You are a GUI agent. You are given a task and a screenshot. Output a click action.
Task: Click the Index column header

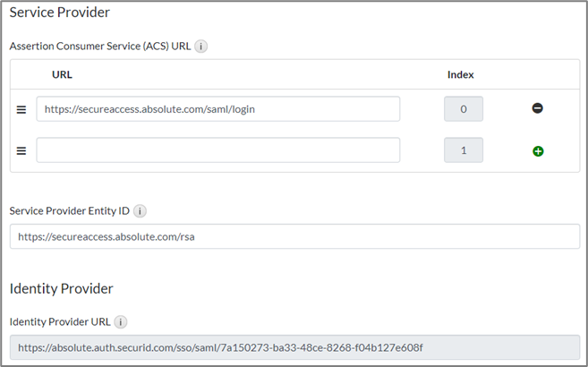[x=460, y=74]
